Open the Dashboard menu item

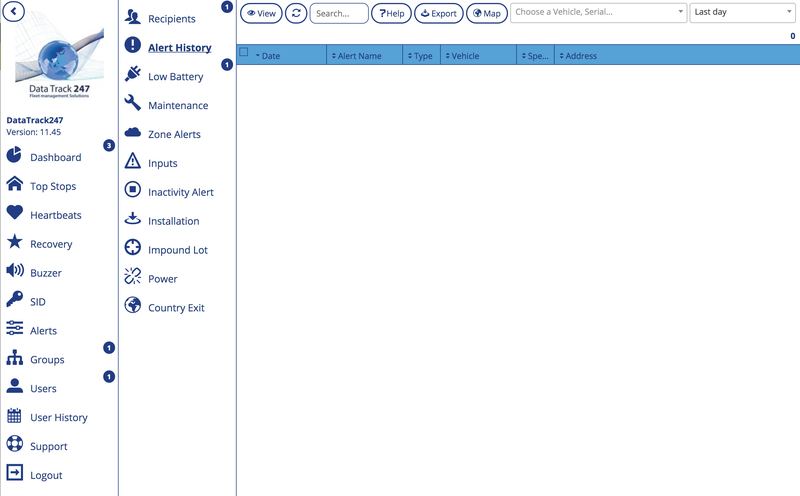[x=56, y=157]
